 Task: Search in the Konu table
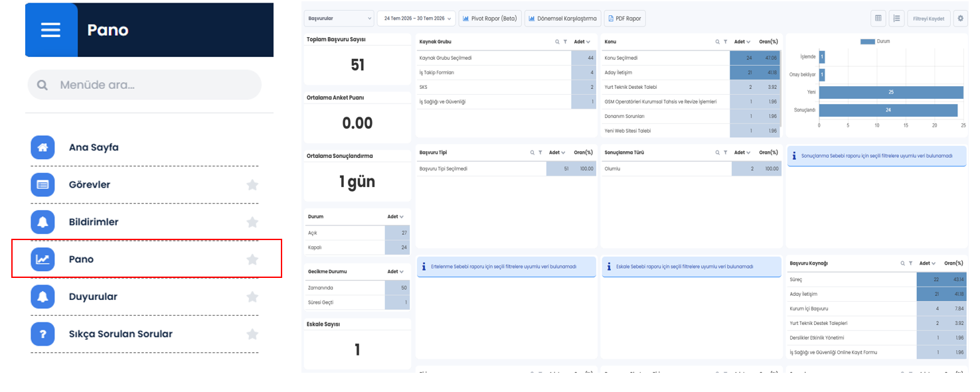(x=718, y=42)
